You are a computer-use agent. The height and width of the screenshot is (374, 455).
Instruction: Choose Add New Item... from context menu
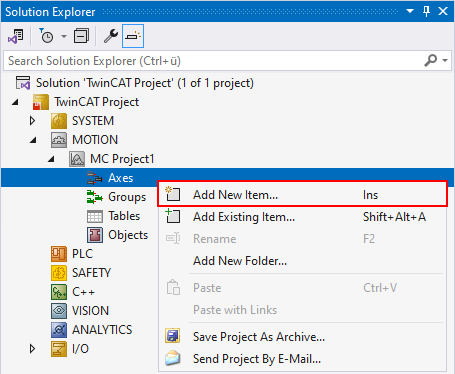(303, 195)
